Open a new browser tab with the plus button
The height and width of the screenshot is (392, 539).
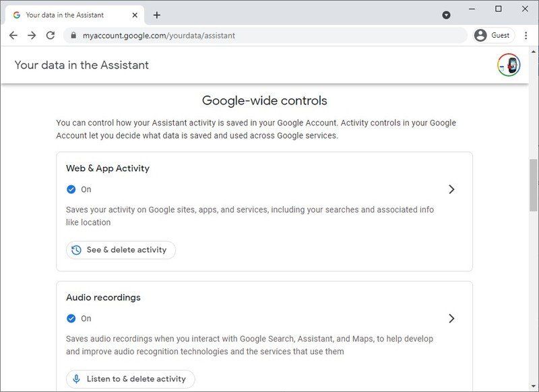coord(157,13)
